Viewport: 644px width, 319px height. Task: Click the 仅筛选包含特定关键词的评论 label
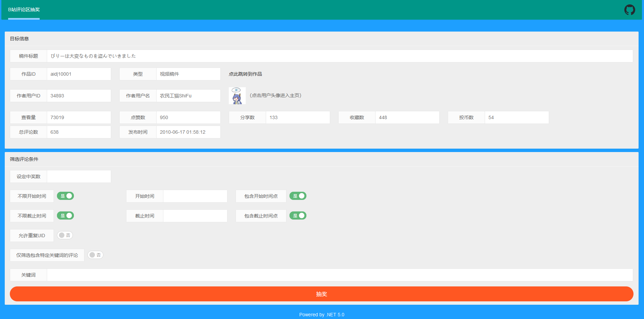click(47, 255)
